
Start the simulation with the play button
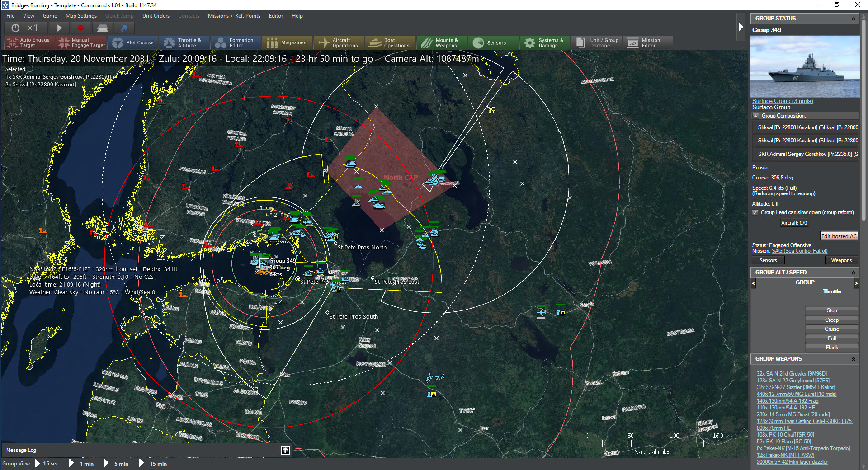click(x=59, y=28)
